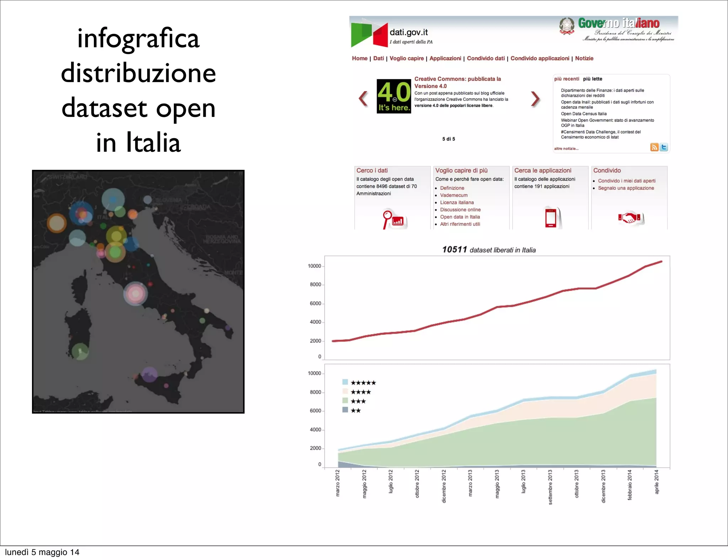Open the Condivido dati menu item
This screenshot has width=728, height=560.
point(486,58)
